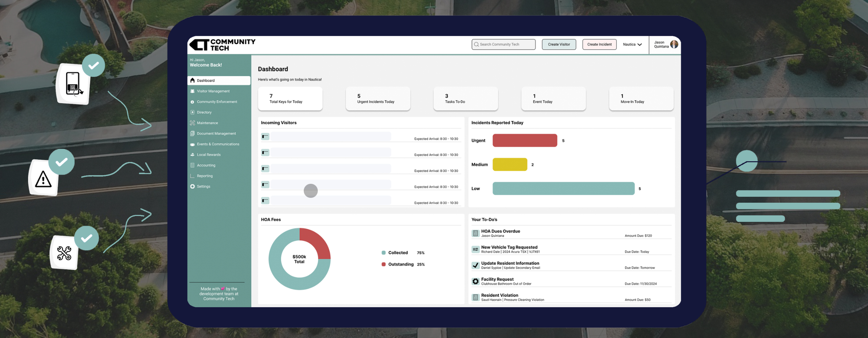Toggle the HOA Dues Overdue item
Screen dimensions: 868x338
475,233
